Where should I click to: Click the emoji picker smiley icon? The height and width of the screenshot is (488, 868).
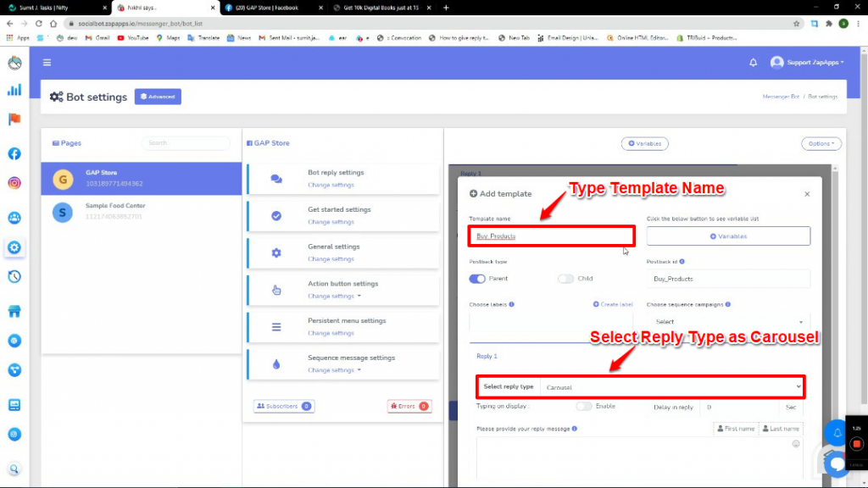795,444
